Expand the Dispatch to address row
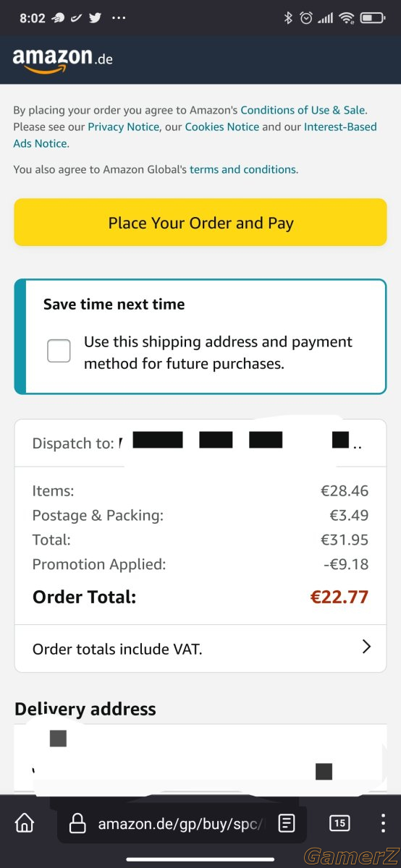The height and width of the screenshot is (868, 401). pyautogui.click(x=200, y=443)
